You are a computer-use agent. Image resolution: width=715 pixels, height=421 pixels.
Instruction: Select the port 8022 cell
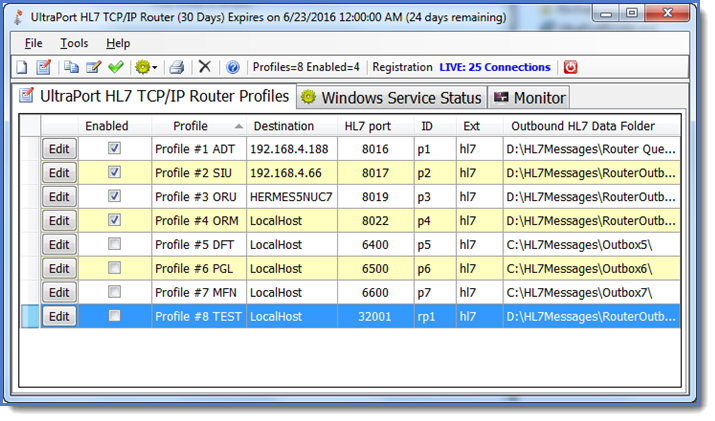(375, 221)
